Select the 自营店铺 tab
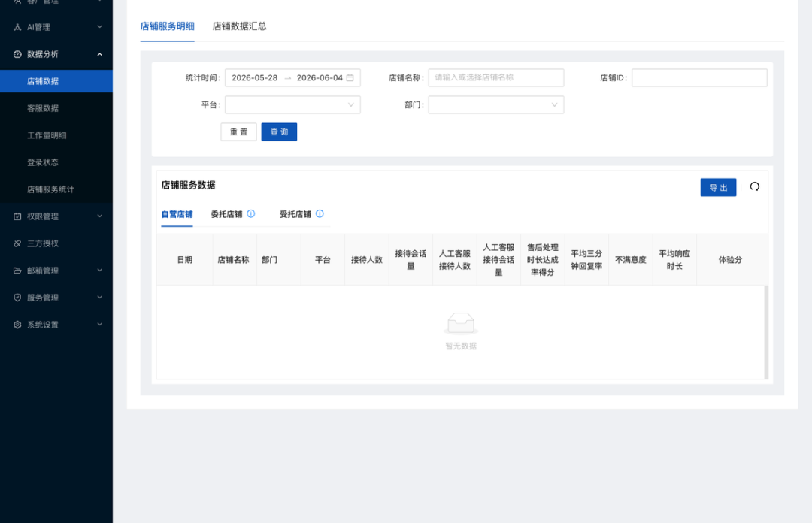The height and width of the screenshot is (523, 812). point(177,214)
